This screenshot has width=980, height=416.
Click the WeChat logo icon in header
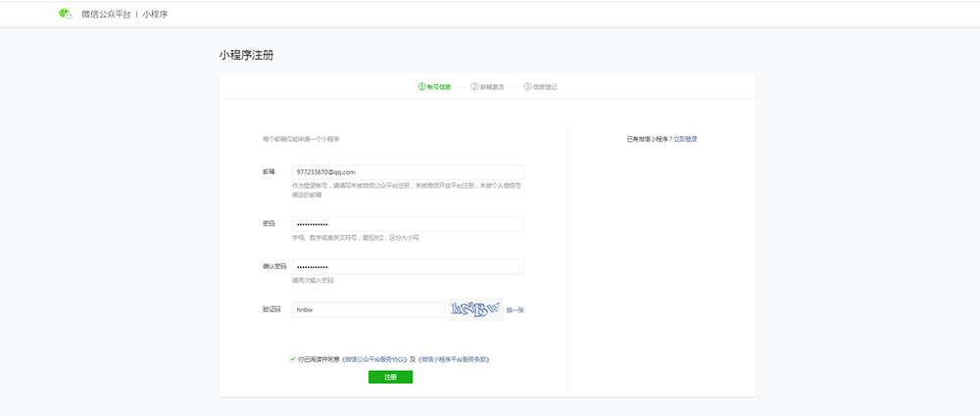pos(66,15)
